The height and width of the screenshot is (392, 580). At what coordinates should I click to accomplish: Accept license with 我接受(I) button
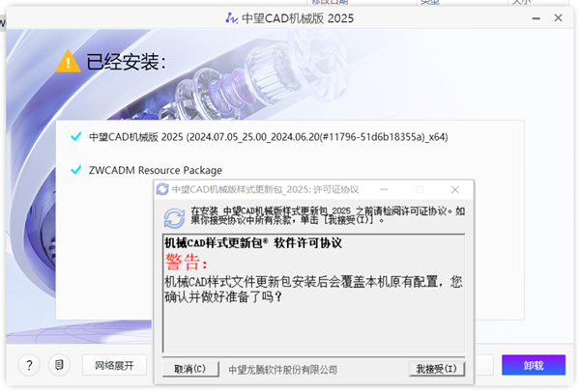(x=437, y=369)
